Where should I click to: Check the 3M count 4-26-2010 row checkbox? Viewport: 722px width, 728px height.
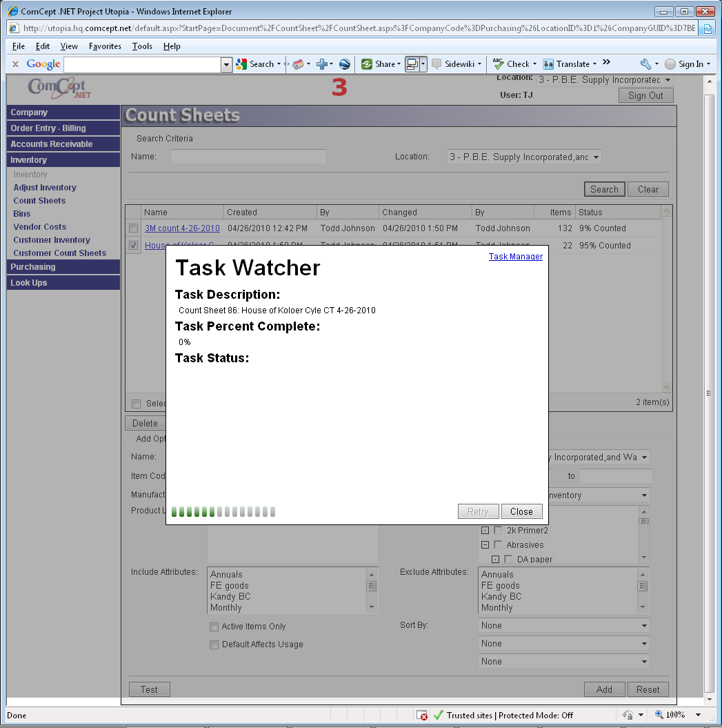(x=133, y=228)
